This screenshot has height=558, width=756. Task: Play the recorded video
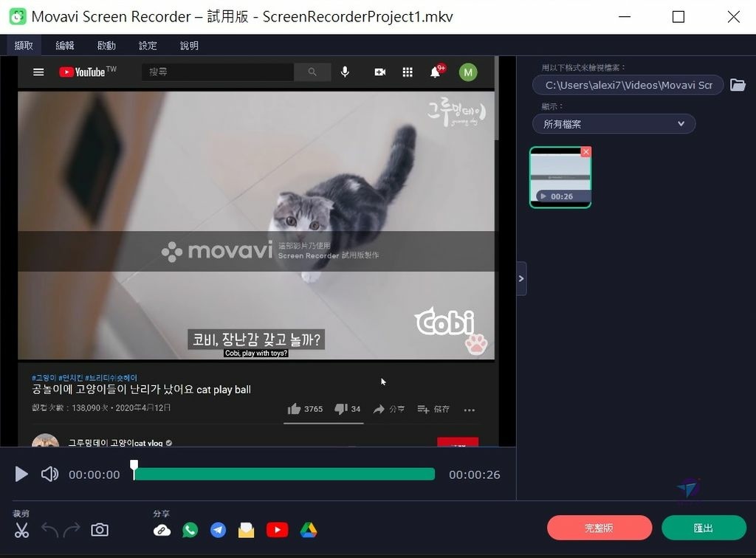point(21,474)
